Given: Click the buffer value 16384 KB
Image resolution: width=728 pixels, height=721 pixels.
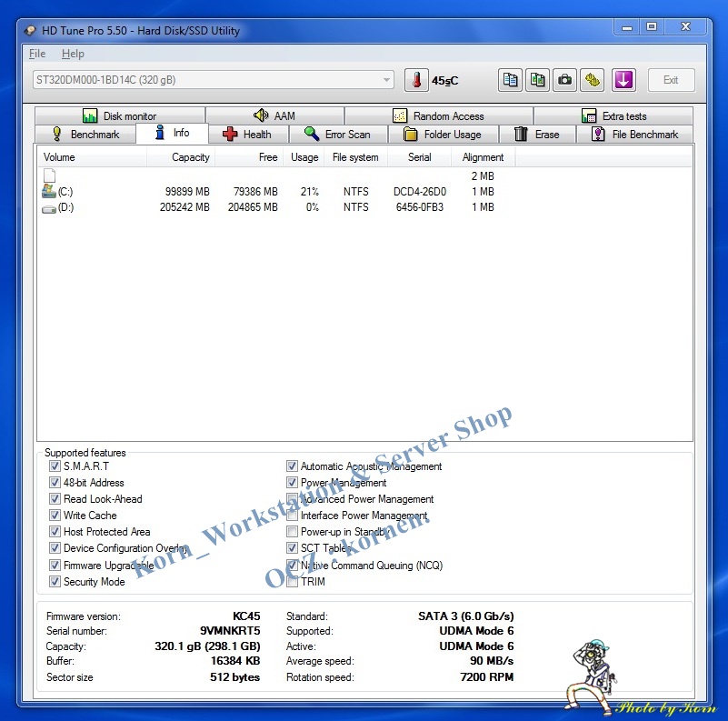Looking at the screenshot, I should 235,661.
